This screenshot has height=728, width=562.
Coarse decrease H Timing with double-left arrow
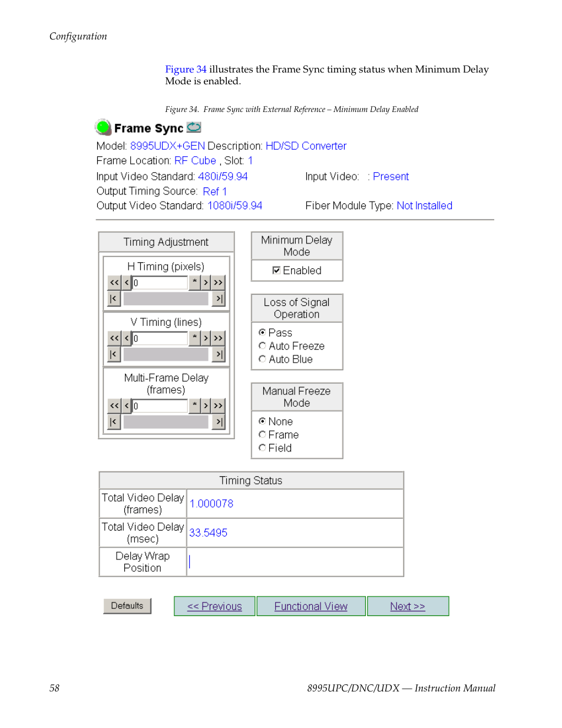[114, 283]
